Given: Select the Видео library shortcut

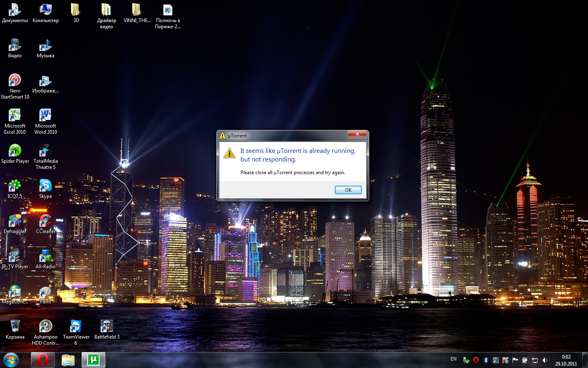Looking at the screenshot, I should [15, 48].
